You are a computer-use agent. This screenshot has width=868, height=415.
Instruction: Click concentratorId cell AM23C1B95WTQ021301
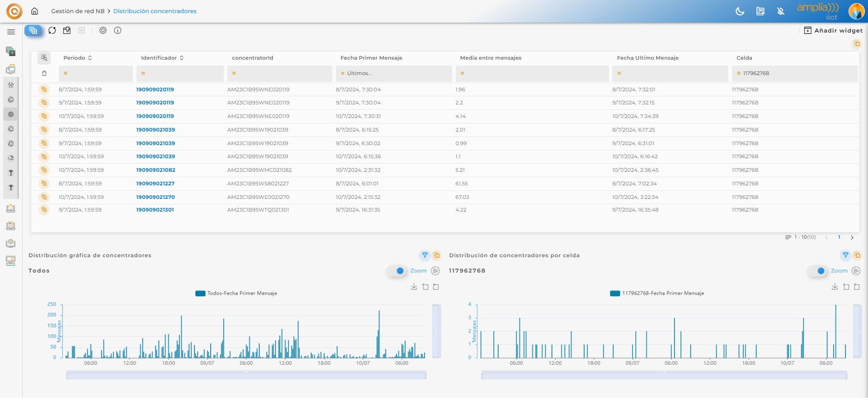coord(258,210)
